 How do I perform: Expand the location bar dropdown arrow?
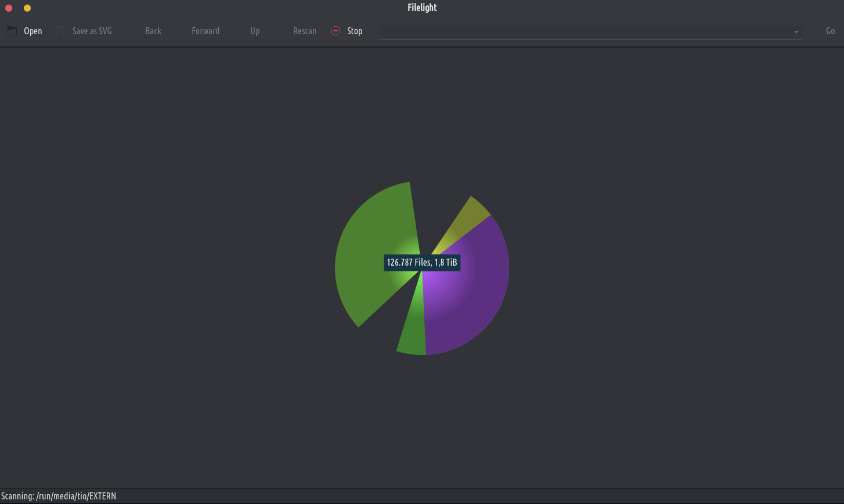click(x=796, y=32)
